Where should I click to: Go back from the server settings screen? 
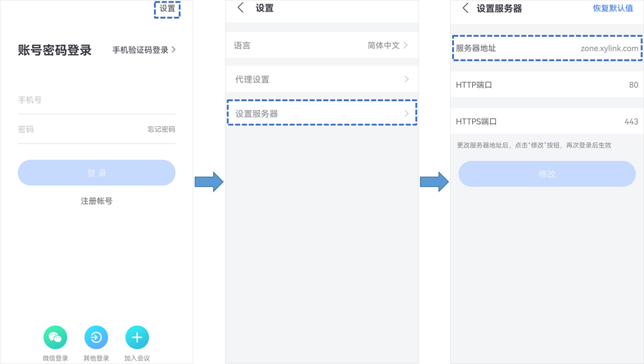466,8
